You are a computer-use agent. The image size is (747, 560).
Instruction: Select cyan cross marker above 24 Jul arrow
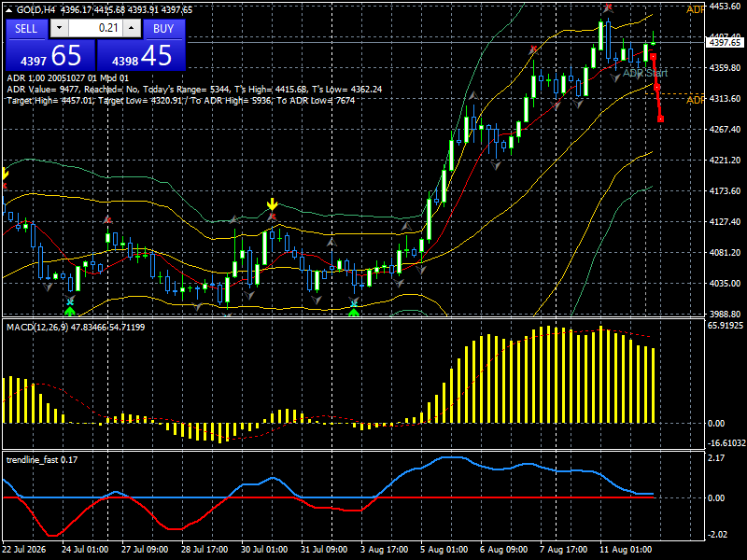click(70, 301)
